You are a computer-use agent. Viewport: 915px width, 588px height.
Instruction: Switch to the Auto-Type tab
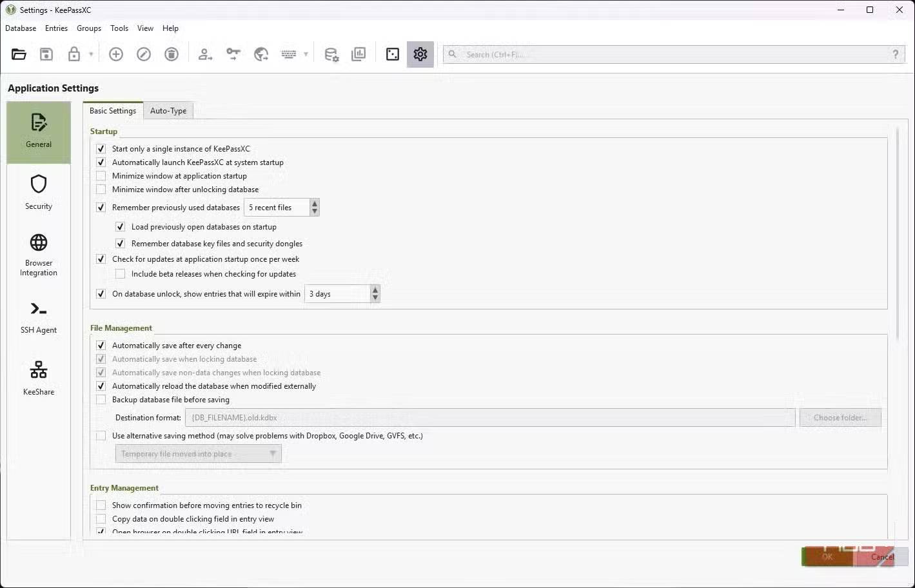tap(168, 111)
